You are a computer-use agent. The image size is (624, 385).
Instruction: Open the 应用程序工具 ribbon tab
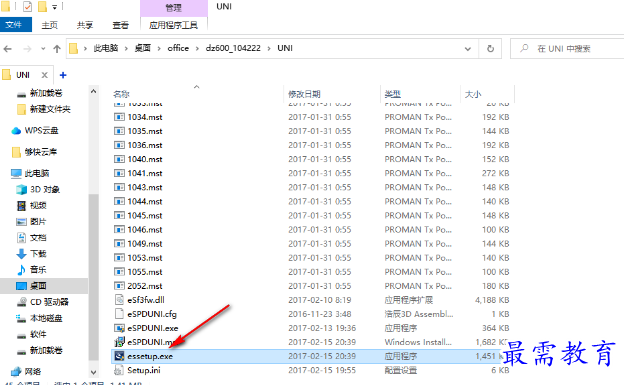[174, 25]
